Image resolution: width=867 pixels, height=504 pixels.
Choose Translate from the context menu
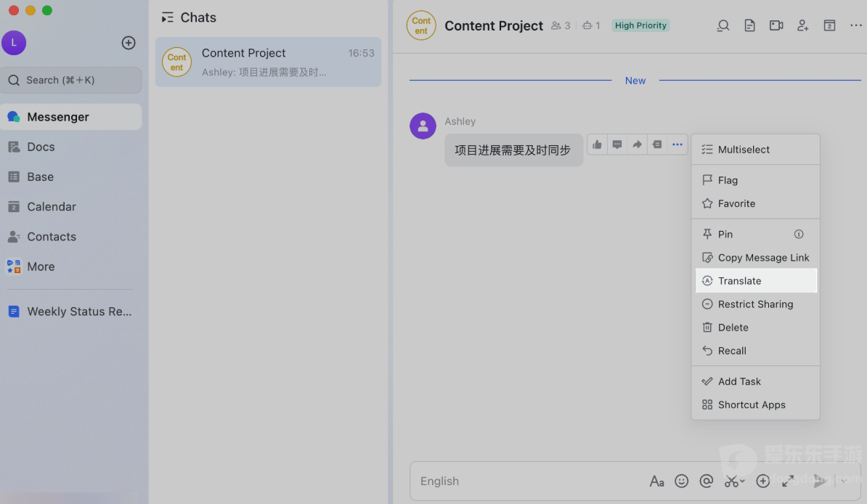coord(756,280)
